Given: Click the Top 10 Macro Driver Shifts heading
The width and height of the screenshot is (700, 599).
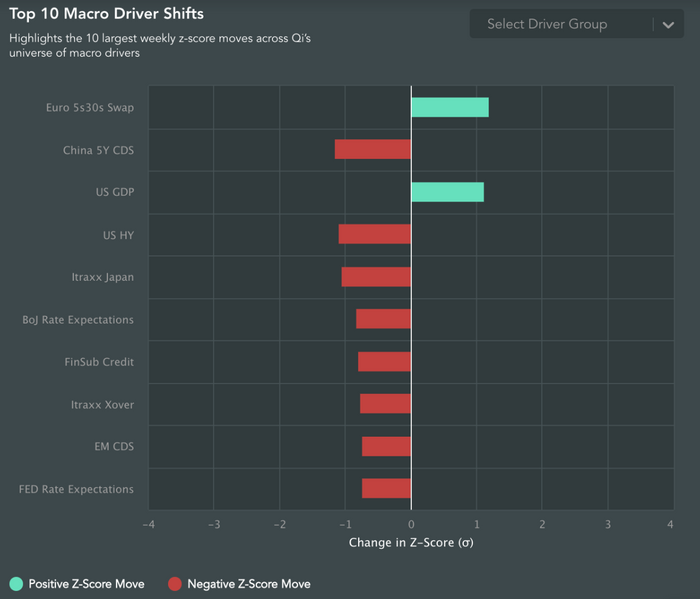Looking at the screenshot, I should pyautogui.click(x=106, y=13).
